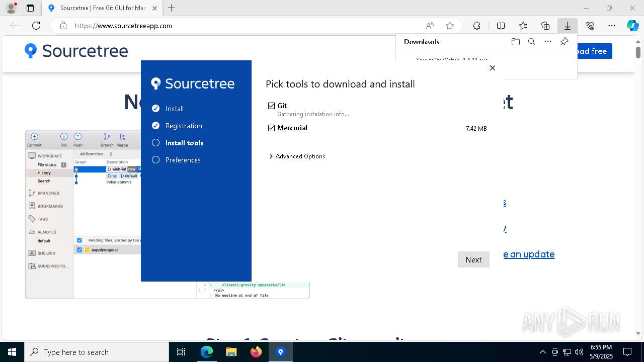Pin the Downloads panel
The height and width of the screenshot is (362, 644).
[564, 42]
